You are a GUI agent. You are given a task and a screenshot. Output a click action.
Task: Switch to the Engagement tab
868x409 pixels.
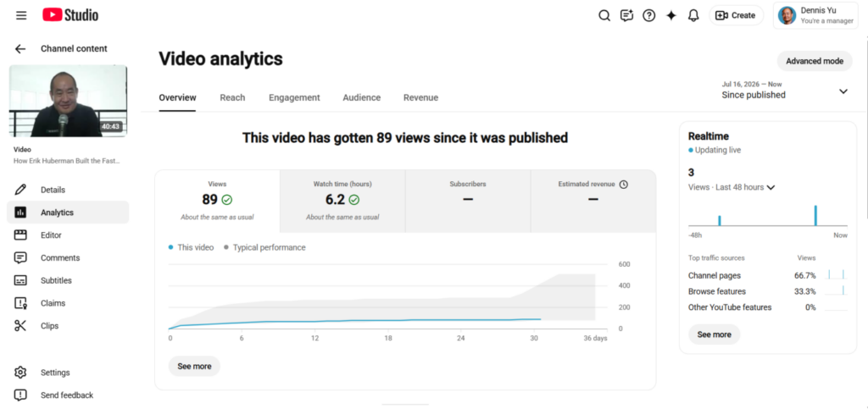294,98
